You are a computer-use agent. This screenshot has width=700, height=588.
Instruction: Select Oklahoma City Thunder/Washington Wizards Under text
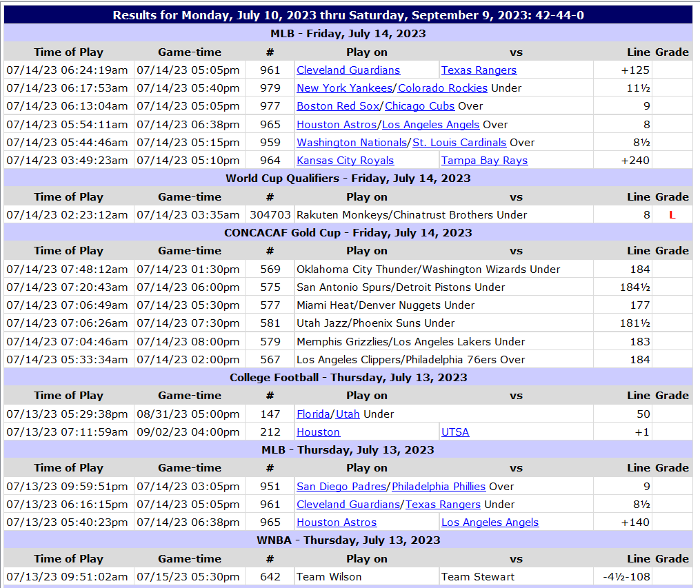(x=428, y=270)
